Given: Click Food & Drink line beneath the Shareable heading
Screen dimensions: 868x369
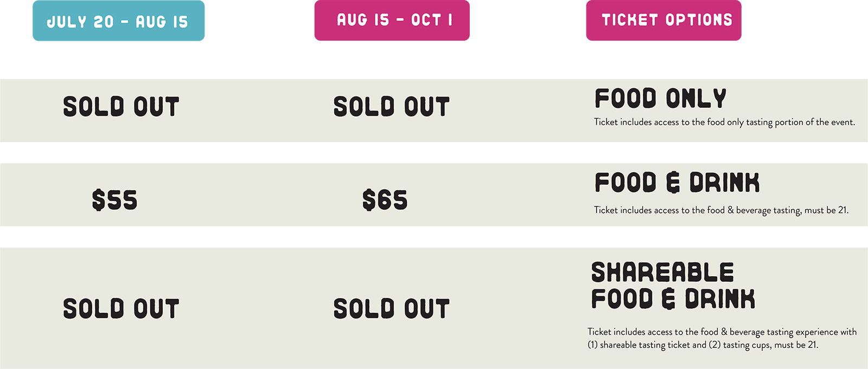Looking at the screenshot, I should click(x=673, y=299).
